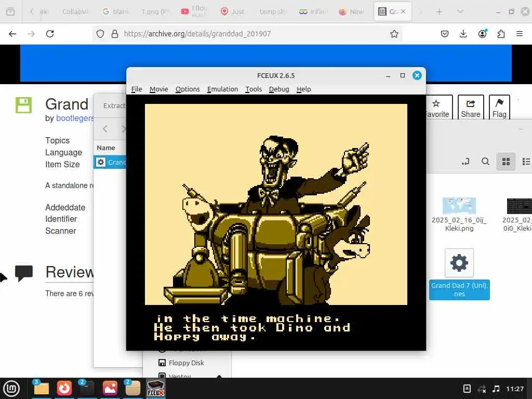Click the archive manager back chevron
This screenshot has height=399, width=532.
point(105,129)
